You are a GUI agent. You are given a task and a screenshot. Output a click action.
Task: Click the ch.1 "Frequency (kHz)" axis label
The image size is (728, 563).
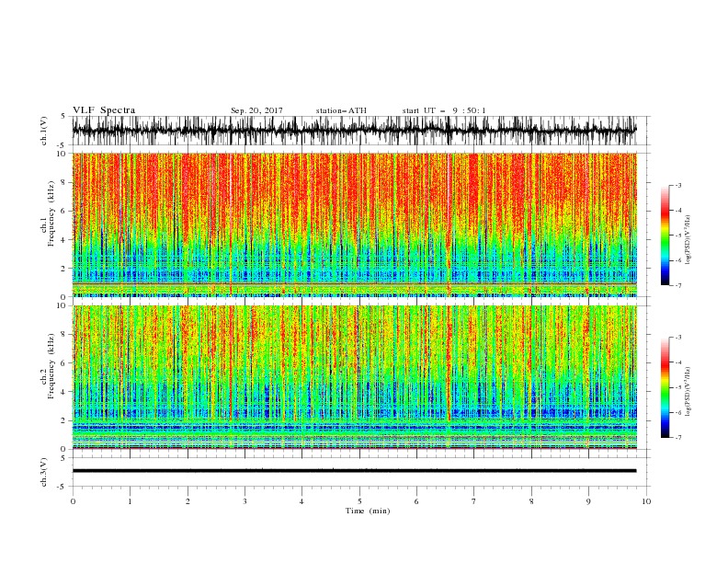(51, 214)
